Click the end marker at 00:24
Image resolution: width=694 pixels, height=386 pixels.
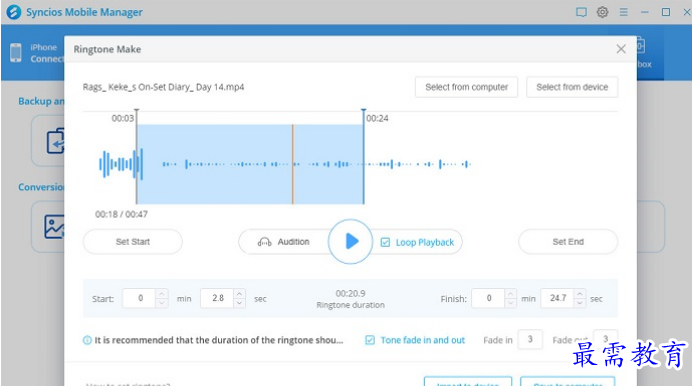click(x=364, y=156)
